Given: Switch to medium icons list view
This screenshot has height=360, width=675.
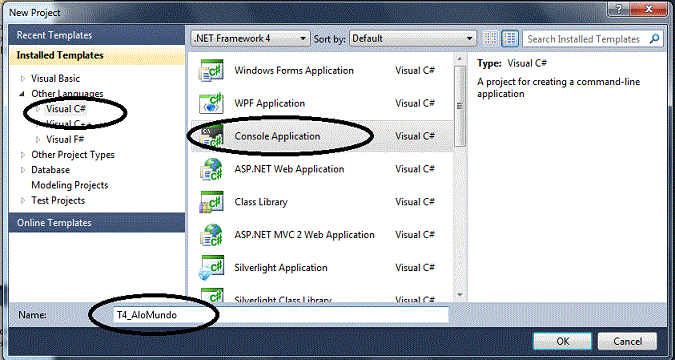Looking at the screenshot, I should point(510,38).
